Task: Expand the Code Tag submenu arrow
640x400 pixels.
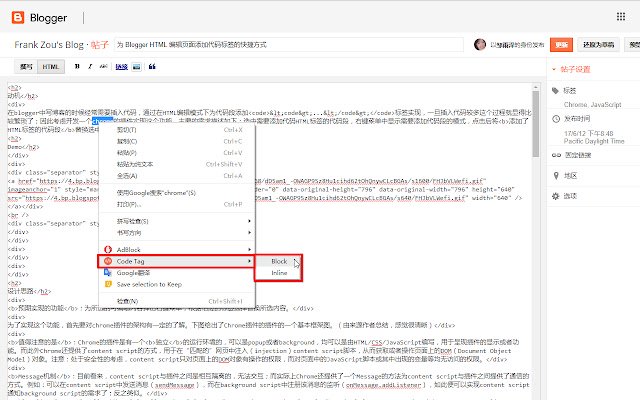Action: pos(249,261)
